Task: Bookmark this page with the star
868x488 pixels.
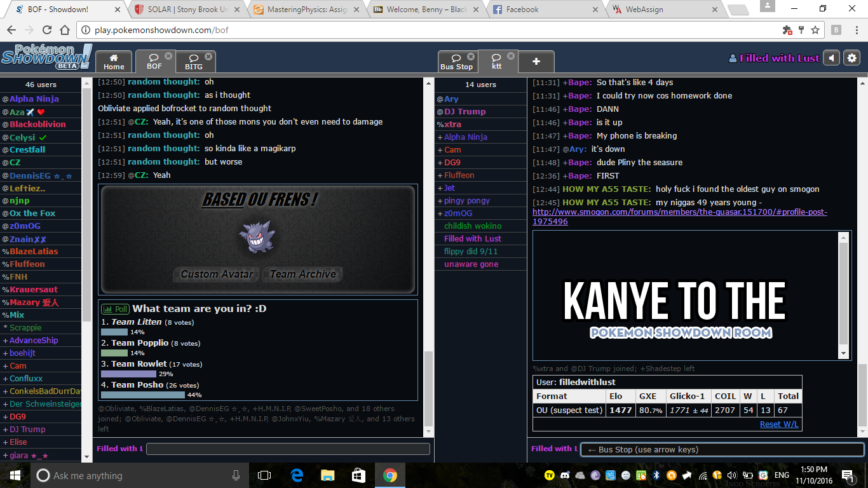Action: pyautogui.click(x=815, y=30)
